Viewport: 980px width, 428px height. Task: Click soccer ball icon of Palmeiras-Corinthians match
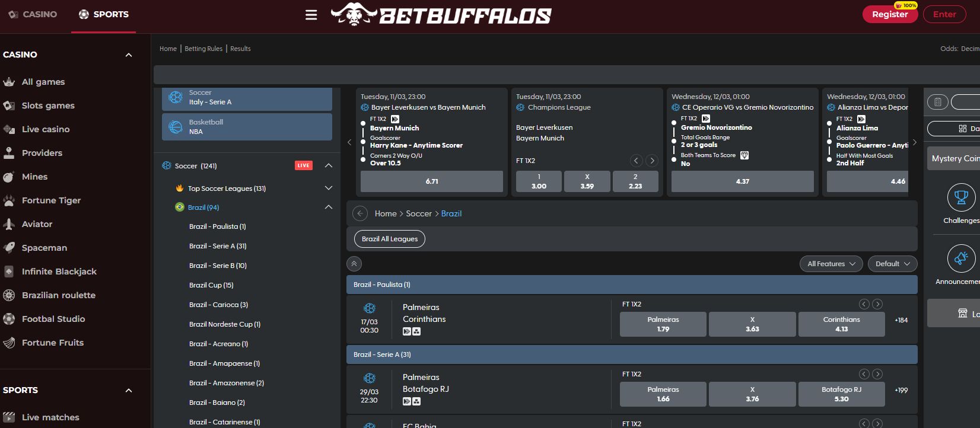point(370,308)
